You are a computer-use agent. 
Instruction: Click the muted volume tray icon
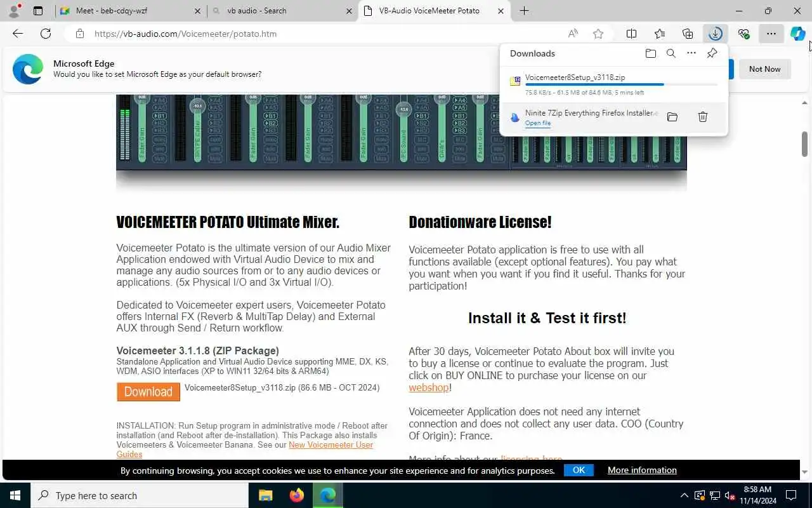click(x=730, y=495)
